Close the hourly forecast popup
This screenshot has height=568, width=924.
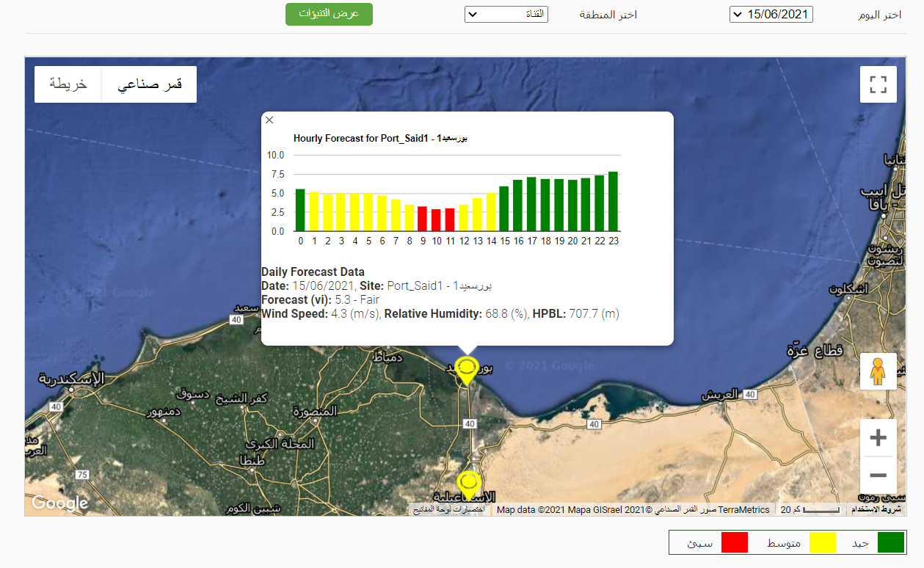tap(269, 120)
